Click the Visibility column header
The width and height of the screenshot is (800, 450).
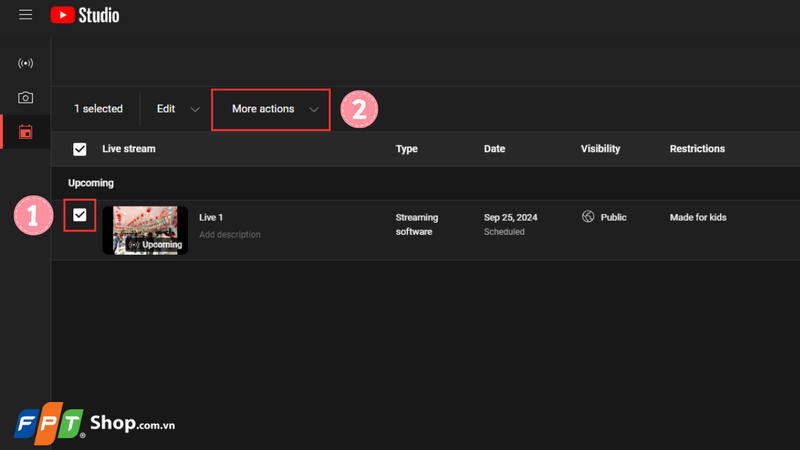click(x=601, y=149)
